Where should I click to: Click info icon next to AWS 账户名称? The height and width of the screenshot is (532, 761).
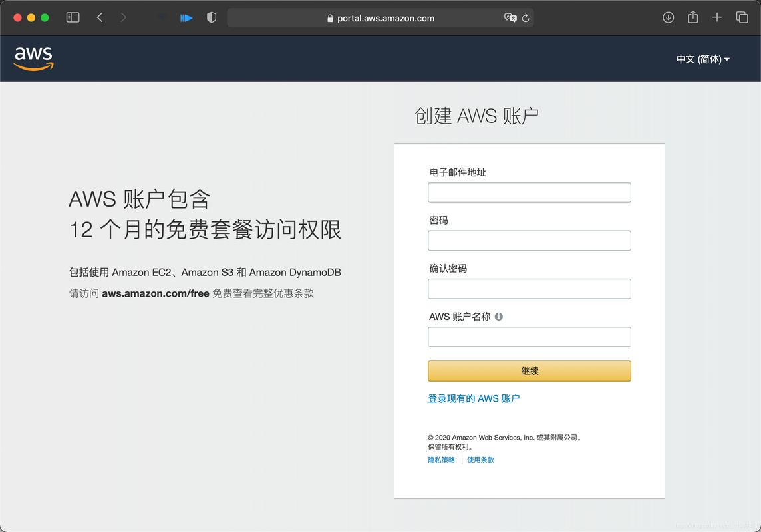[498, 316]
